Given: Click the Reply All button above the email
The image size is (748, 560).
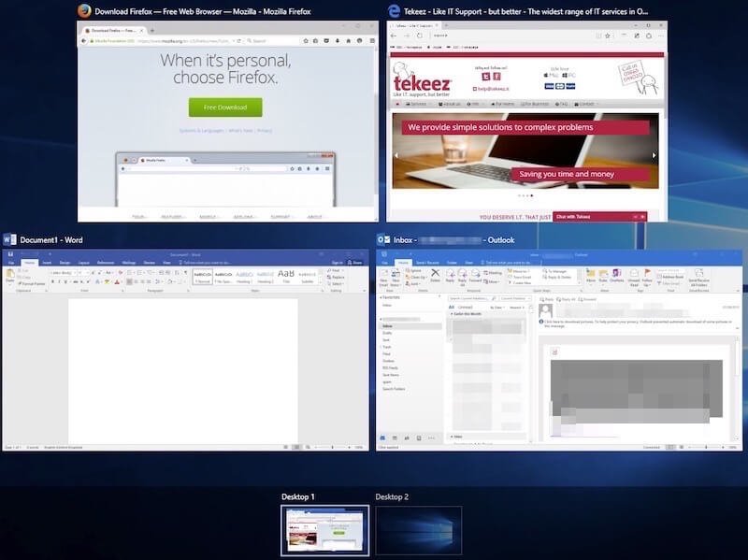Looking at the screenshot, I should [566, 299].
